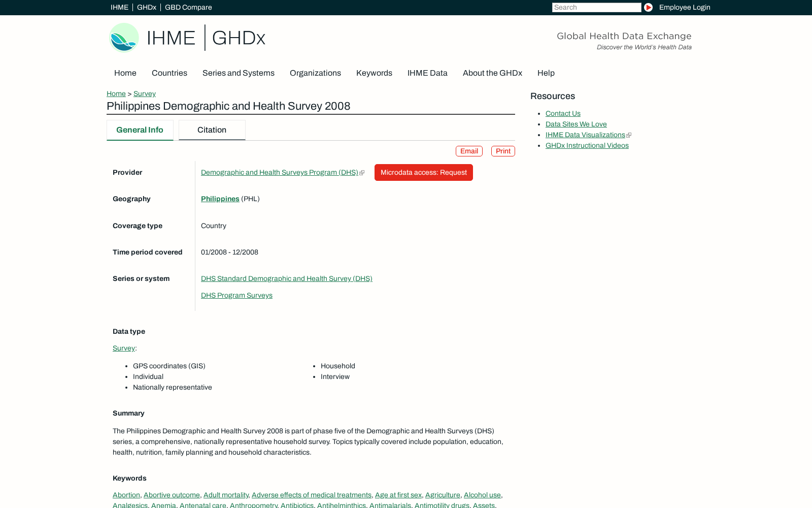Click the Print button
The height and width of the screenshot is (508, 812).
click(x=503, y=151)
